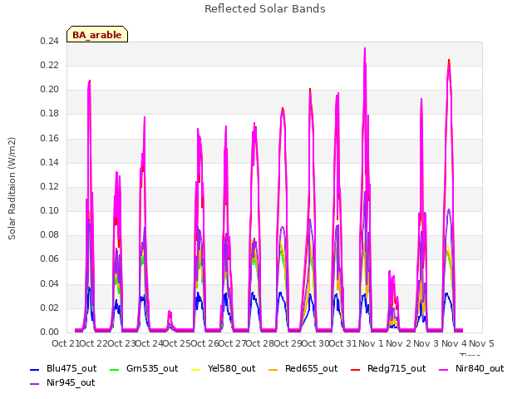Click the small Oct 24 low-radiation peak

(170, 319)
